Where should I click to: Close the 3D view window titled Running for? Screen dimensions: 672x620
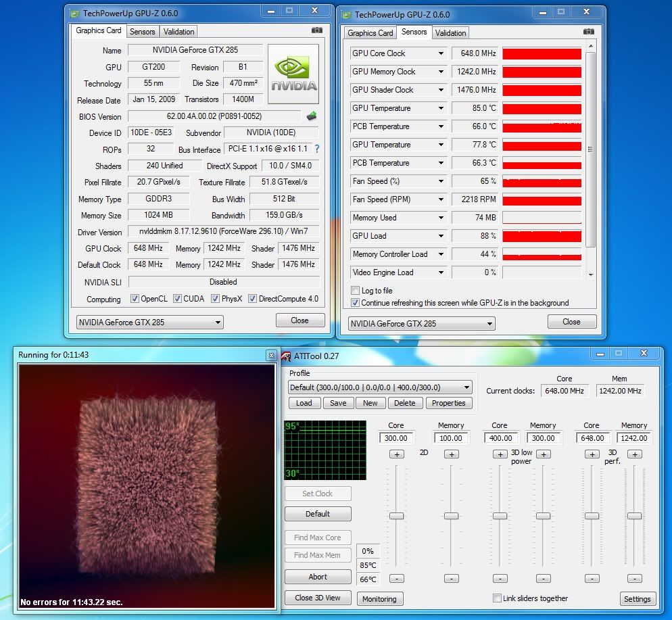click(271, 355)
